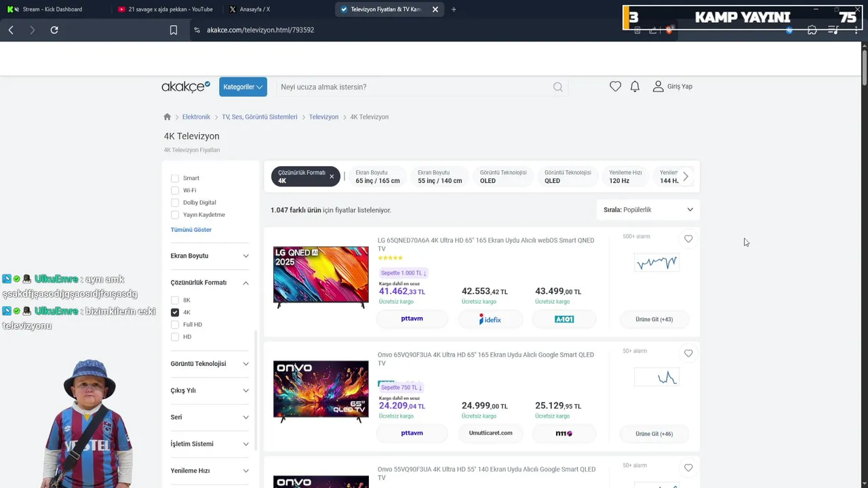The image size is (868, 488).
Task: Uncheck the 4K resolution checkbox
Action: 175,312
